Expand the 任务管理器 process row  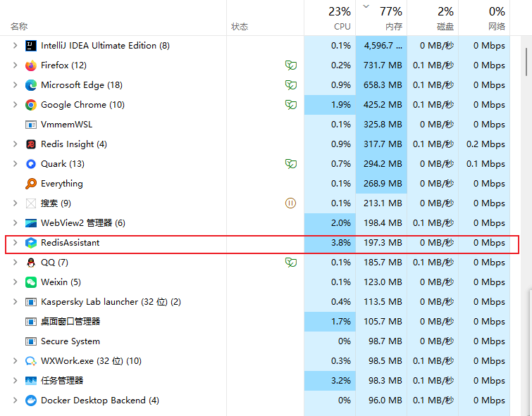coord(15,381)
